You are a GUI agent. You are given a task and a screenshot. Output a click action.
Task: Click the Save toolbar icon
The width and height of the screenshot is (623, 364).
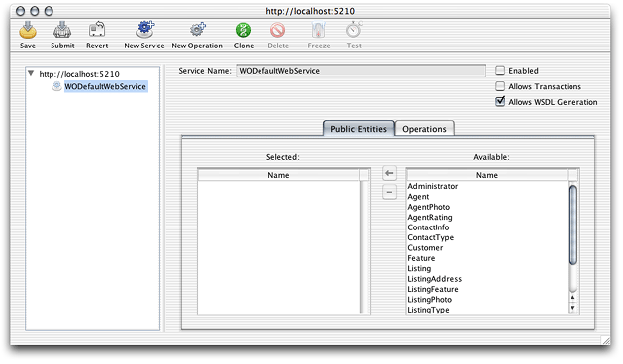pyautogui.click(x=28, y=30)
